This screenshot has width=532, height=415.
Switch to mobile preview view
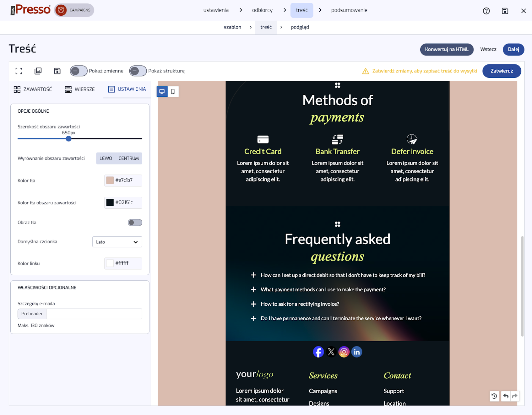click(x=173, y=91)
